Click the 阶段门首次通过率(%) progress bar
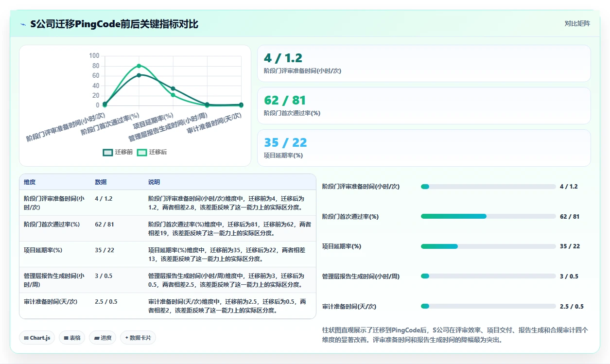Screen dimensions: 610x364 [488, 216]
